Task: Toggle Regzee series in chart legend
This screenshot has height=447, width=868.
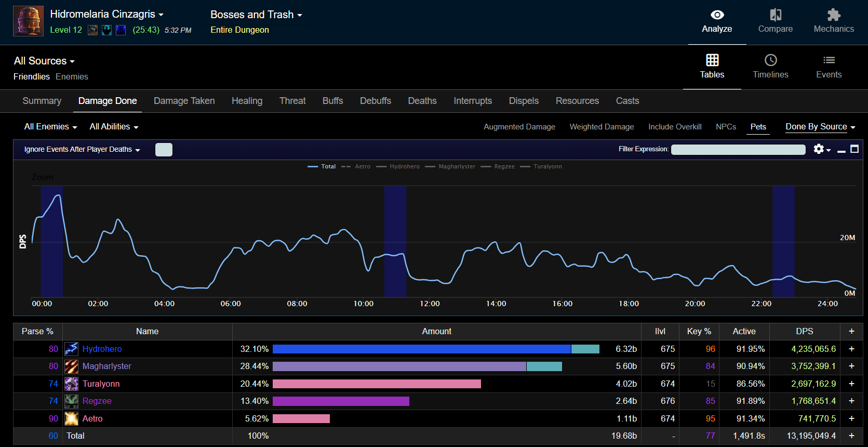Action: point(498,166)
